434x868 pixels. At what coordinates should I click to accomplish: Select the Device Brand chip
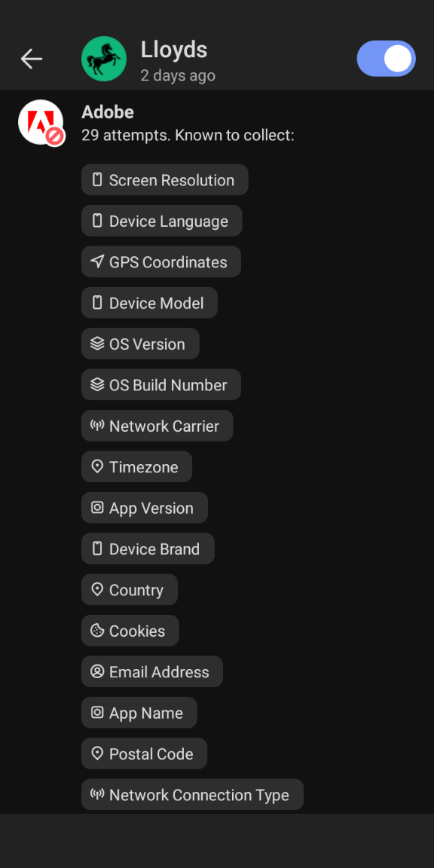coord(148,549)
